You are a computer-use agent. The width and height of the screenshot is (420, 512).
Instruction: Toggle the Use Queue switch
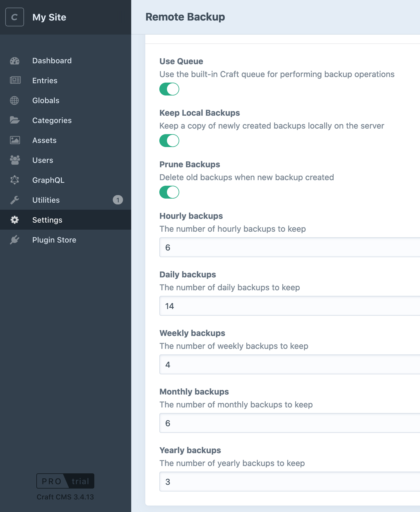(x=169, y=89)
